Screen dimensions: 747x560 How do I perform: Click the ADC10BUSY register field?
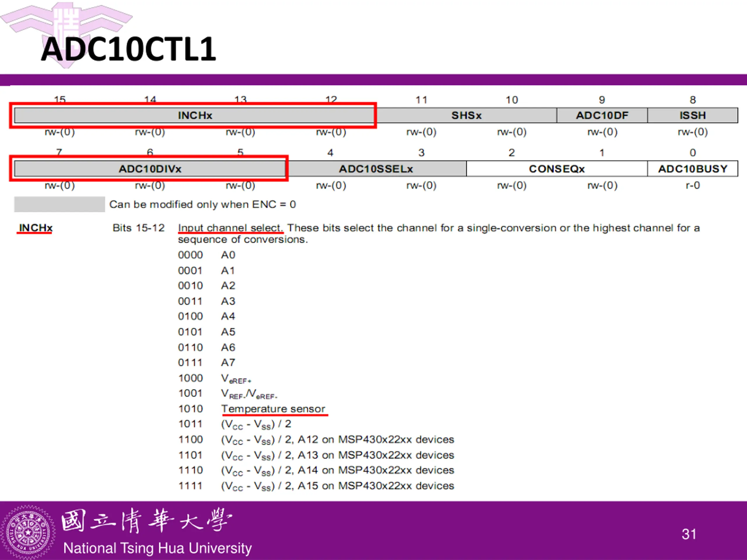click(x=693, y=169)
